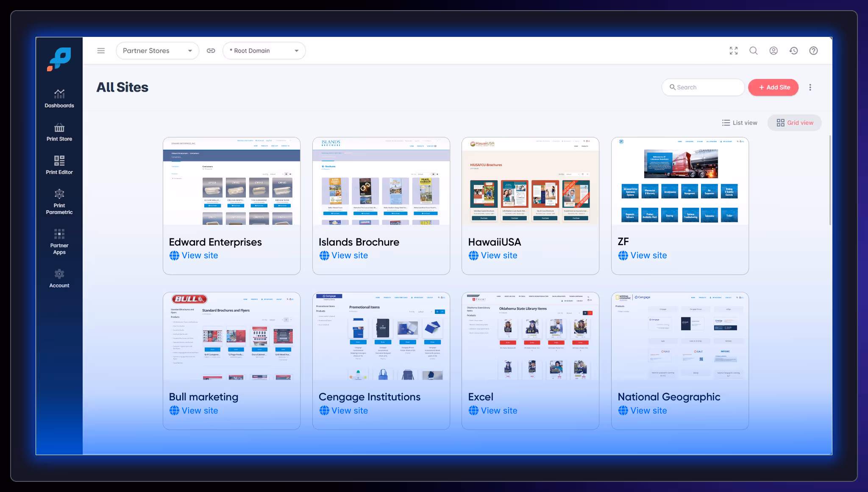
Task: Click the Search sites input field
Action: point(703,87)
